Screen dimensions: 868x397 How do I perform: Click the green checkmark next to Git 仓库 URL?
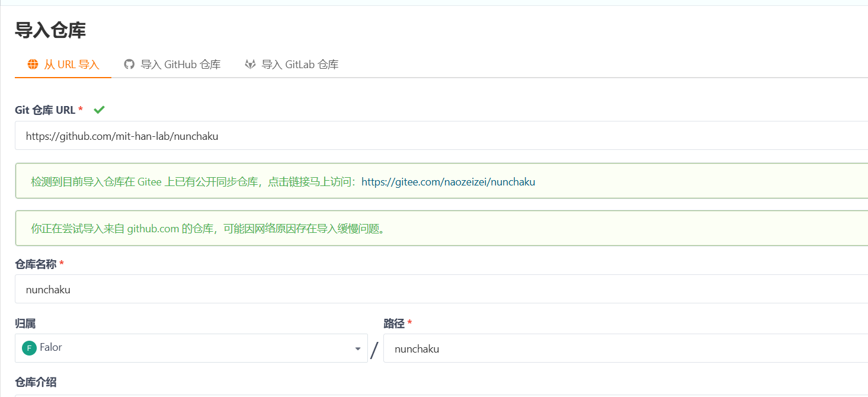(x=99, y=110)
